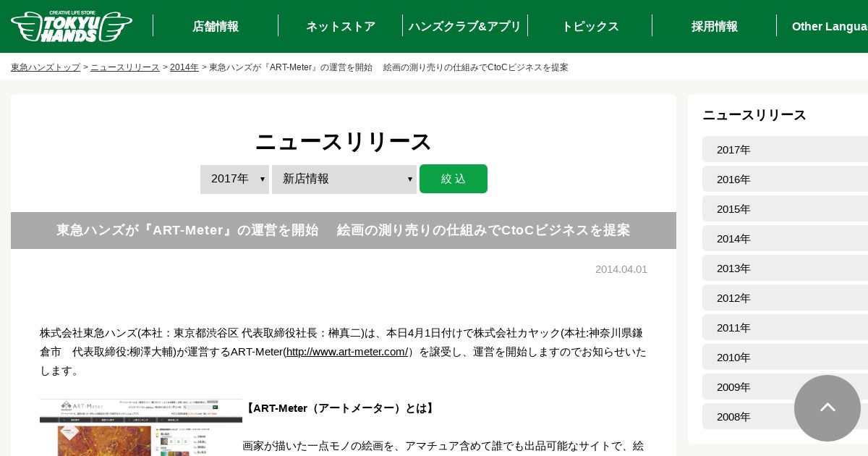The image size is (868, 456).
Task: Click the 【ART-Meter（アートメーター）とは】 heading
Action: tap(340, 408)
